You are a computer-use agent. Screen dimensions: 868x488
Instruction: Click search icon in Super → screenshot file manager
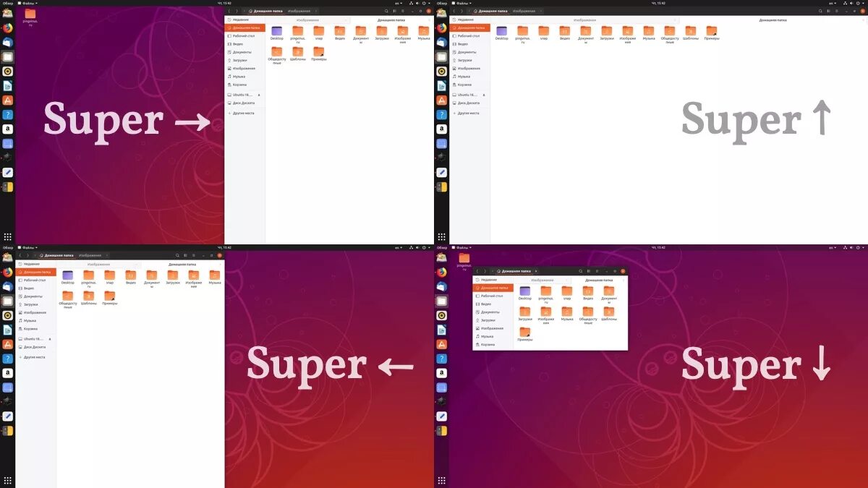(x=386, y=11)
